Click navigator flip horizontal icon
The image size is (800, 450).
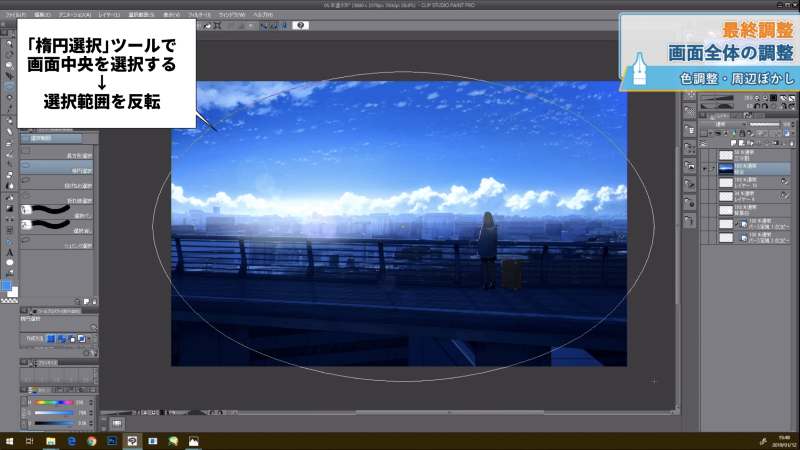pyautogui.click(x=783, y=106)
